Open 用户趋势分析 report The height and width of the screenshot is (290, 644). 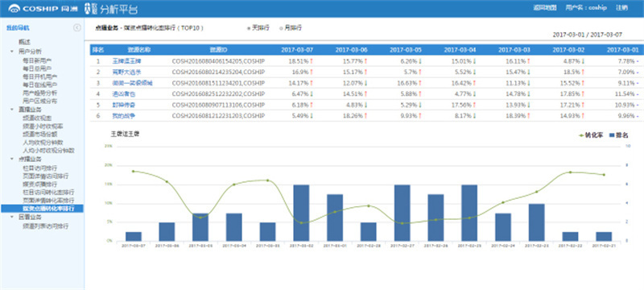pyautogui.click(x=39, y=93)
